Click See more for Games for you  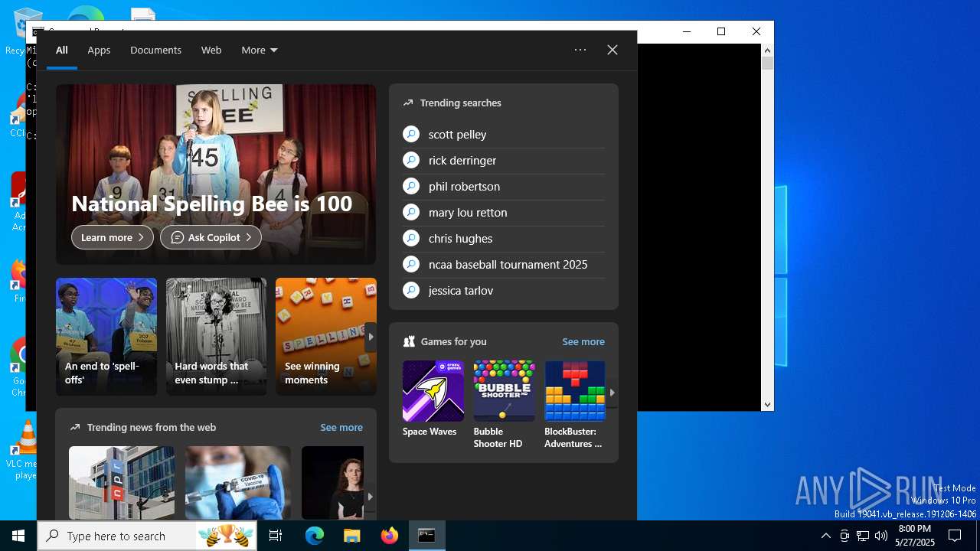coord(583,341)
